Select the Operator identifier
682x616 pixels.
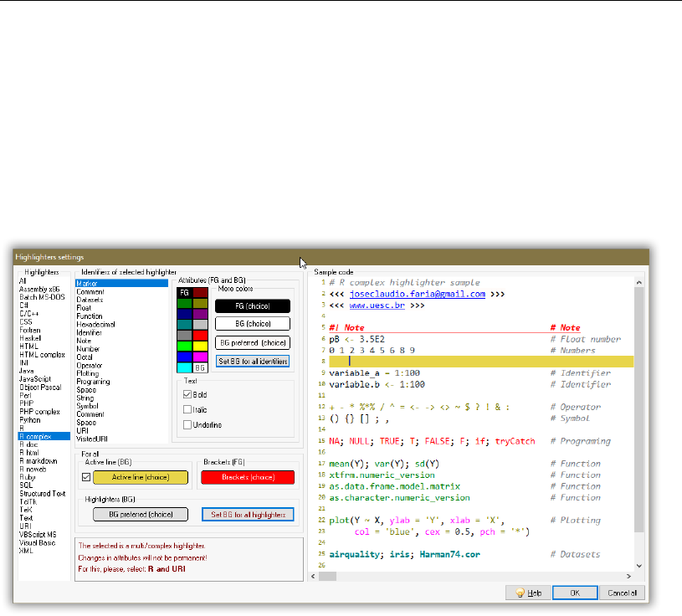pyautogui.click(x=90, y=366)
